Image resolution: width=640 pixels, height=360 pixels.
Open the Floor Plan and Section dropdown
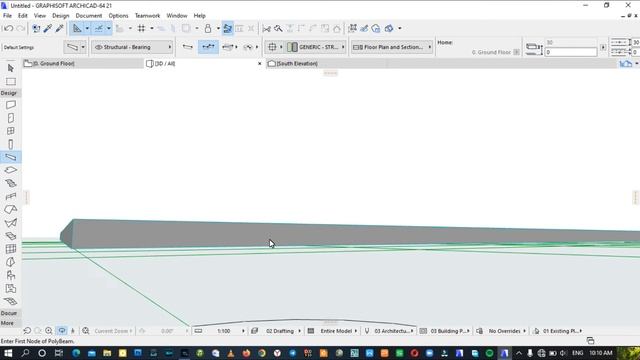(x=392, y=47)
